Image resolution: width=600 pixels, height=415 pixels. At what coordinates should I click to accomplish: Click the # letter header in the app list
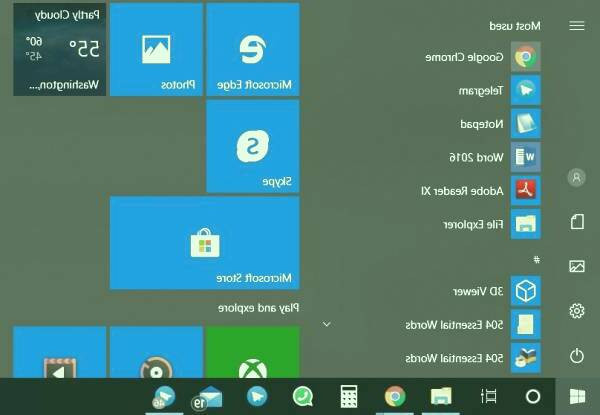click(x=536, y=260)
